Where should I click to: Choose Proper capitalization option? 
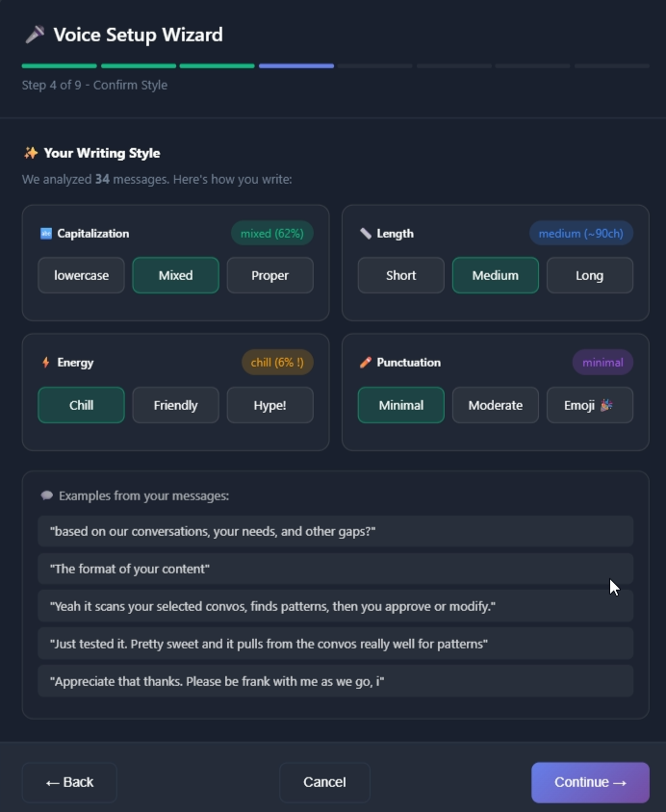(x=270, y=275)
